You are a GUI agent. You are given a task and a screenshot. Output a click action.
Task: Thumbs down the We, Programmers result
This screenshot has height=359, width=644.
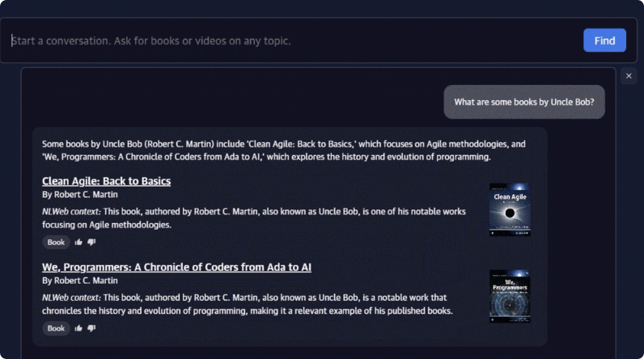pyautogui.click(x=91, y=328)
